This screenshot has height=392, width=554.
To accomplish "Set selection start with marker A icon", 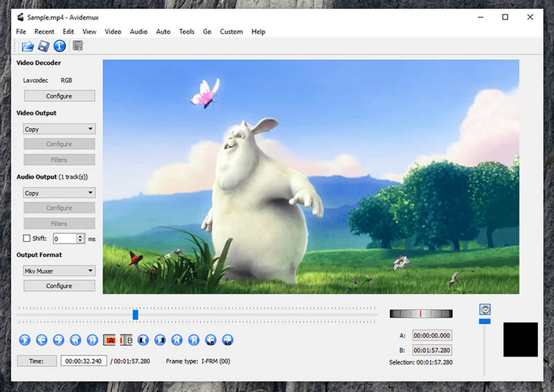I will [x=109, y=340].
